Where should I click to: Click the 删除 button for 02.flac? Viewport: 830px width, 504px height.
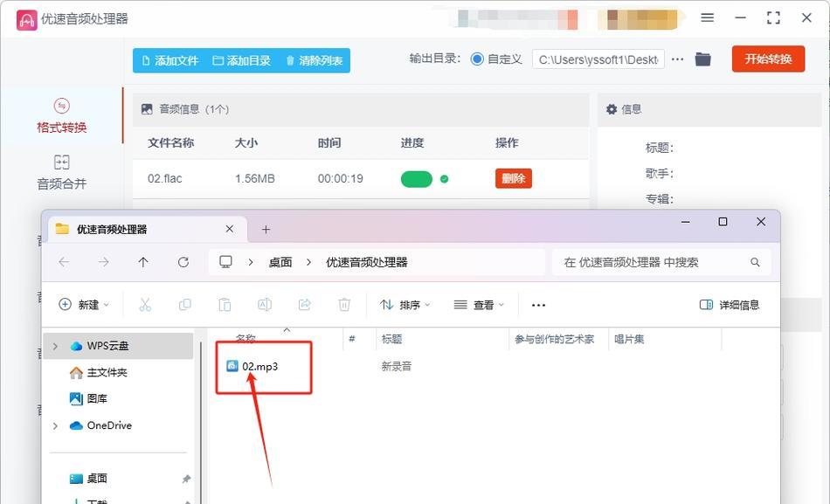pyautogui.click(x=514, y=178)
